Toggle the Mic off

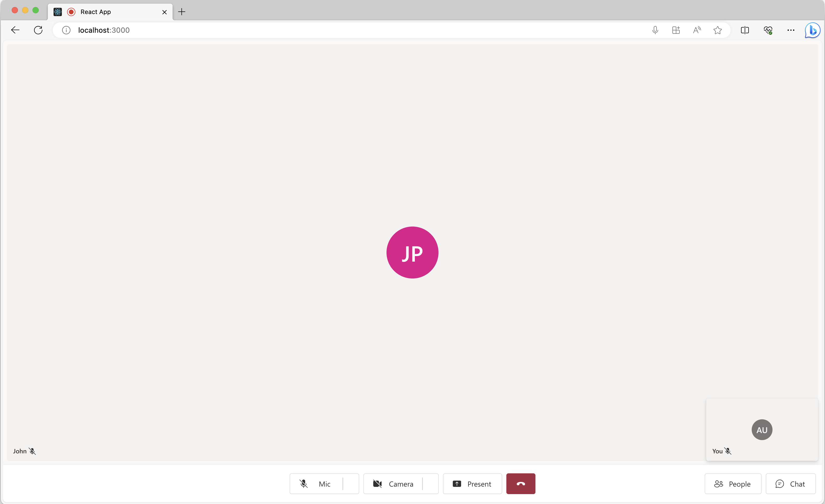(315, 484)
